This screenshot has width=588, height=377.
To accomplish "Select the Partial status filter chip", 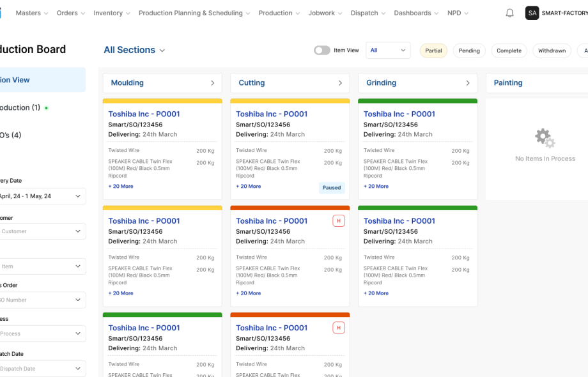I will point(433,50).
